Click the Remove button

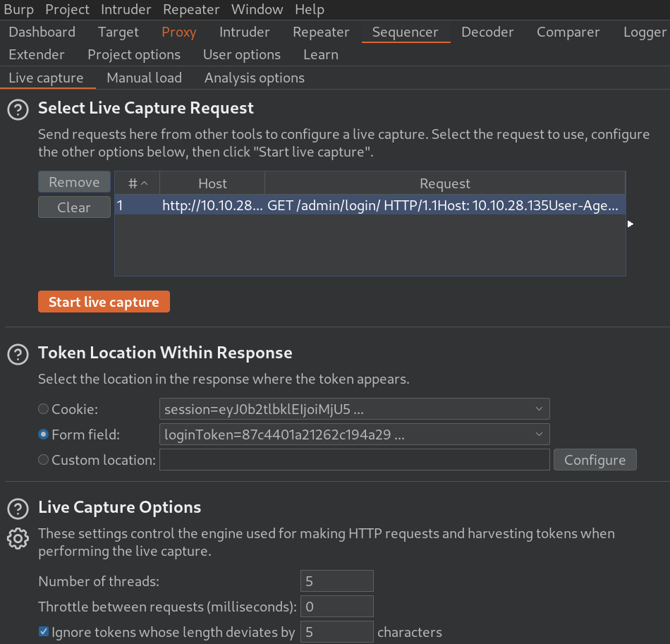click(74, 182)
